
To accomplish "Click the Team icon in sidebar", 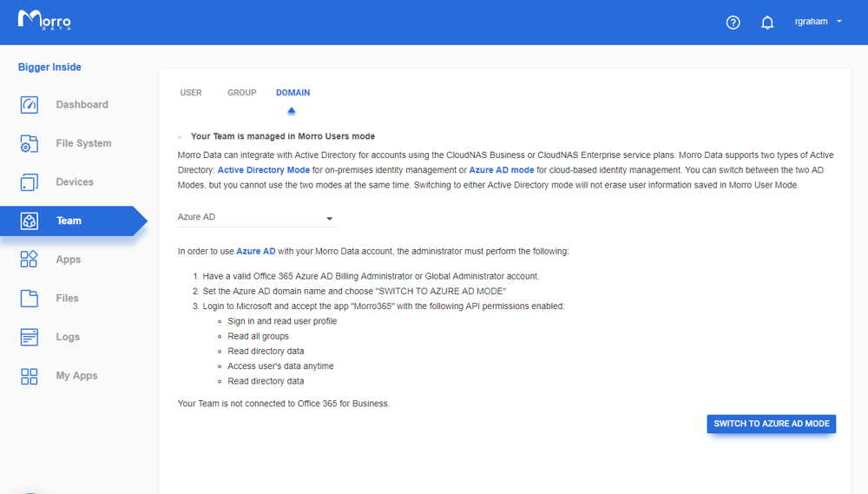I will point(30,221).
